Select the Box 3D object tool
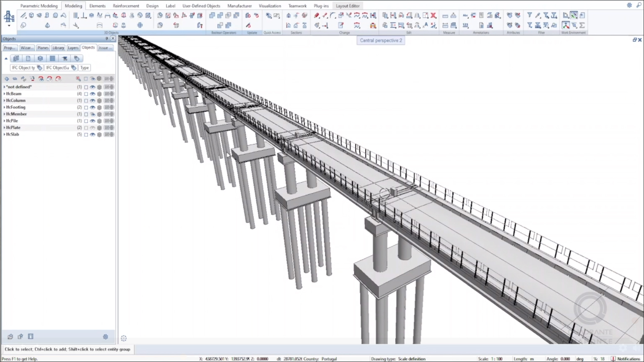Viewport: 644px width, 362px height. coord(31,16)
